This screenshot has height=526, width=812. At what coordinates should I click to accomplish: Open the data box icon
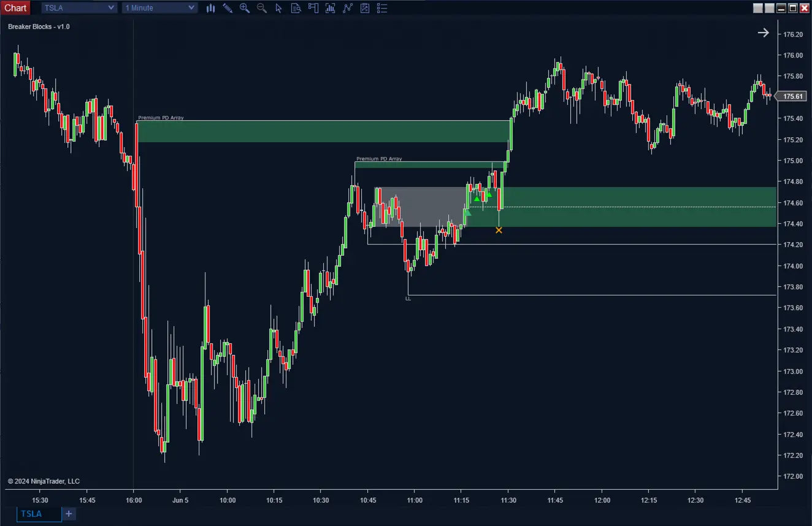296,8
